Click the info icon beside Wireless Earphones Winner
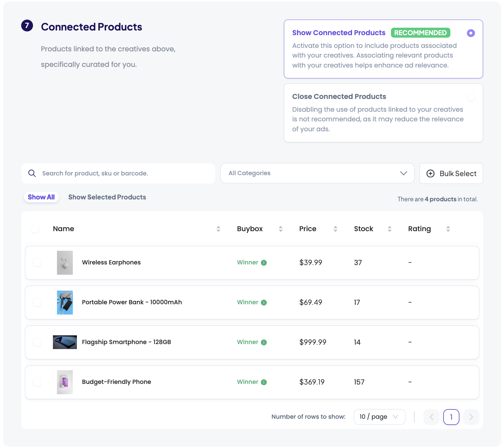This screenshot has width=503, height=448. click(x=264, y=263)
